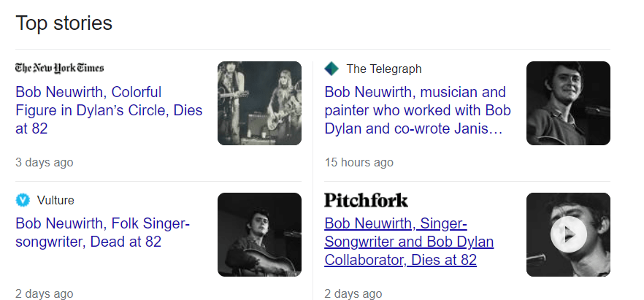Open Pitchfork's 'Bob Dylan Collaborator' headline
The image size is (644, 300).
pos(409,242)
